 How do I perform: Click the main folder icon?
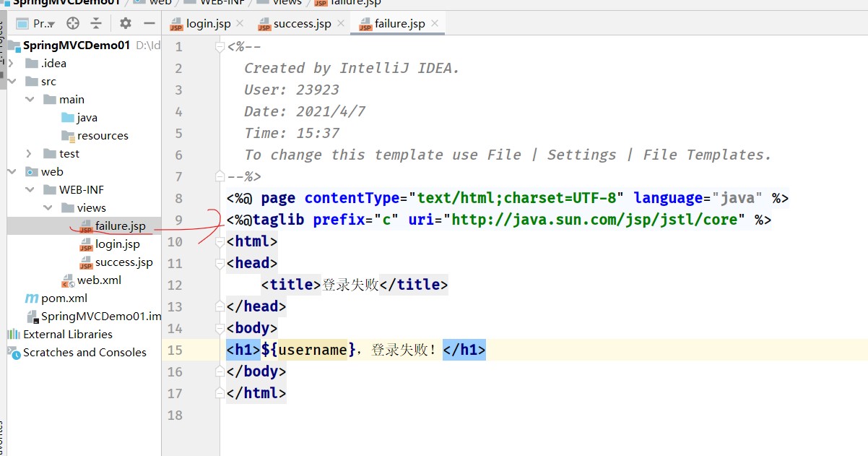tap(49, 99)
